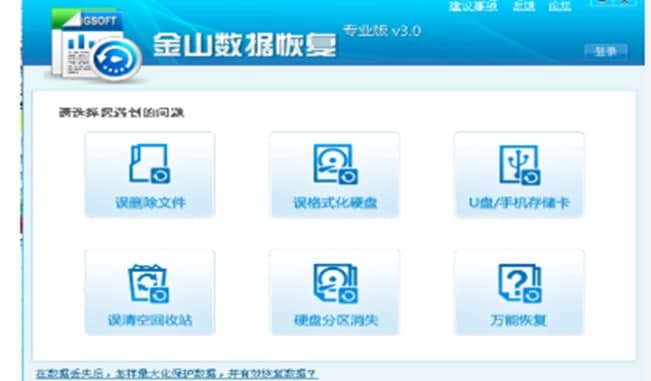This screenshot has width=651, height=381.
Task: Click the 金山数据恢复 app logo icon
Action: click(96, 45)
